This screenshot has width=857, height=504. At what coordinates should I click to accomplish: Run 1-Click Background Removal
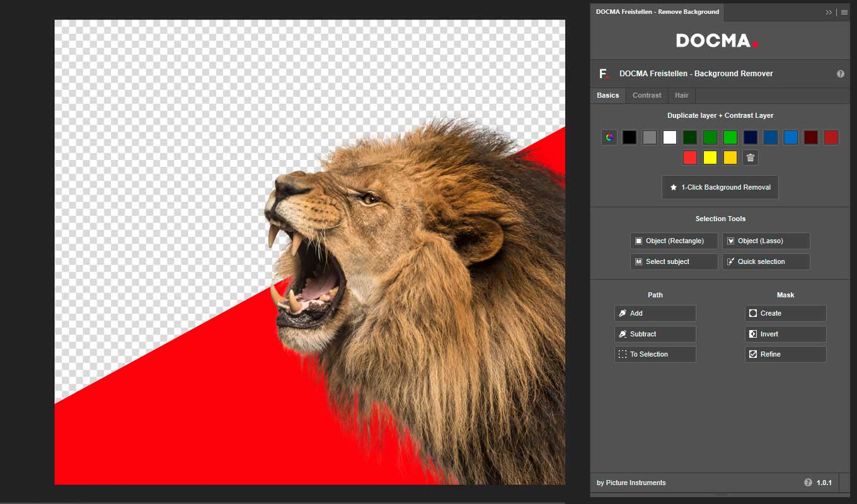[720, 187]
